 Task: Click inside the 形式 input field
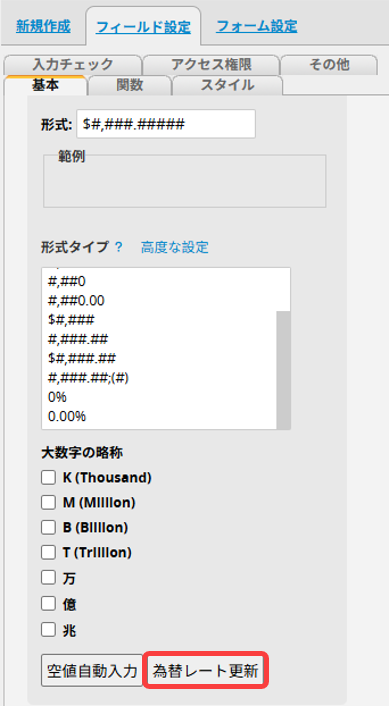tap(166, 124)
